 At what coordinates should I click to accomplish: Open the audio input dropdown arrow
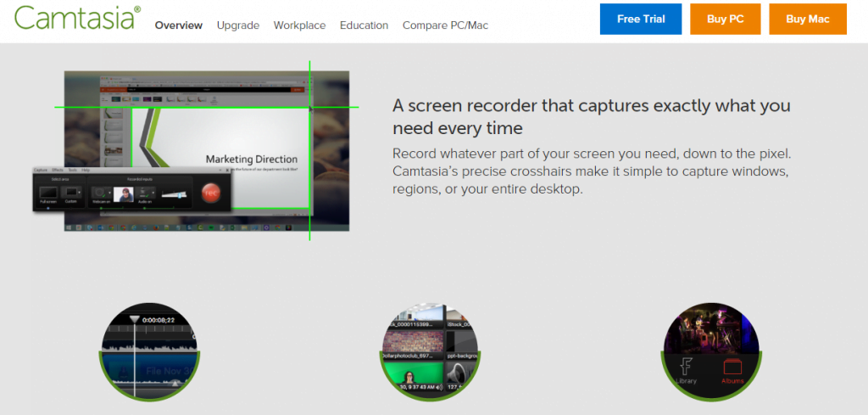point(153,193)
